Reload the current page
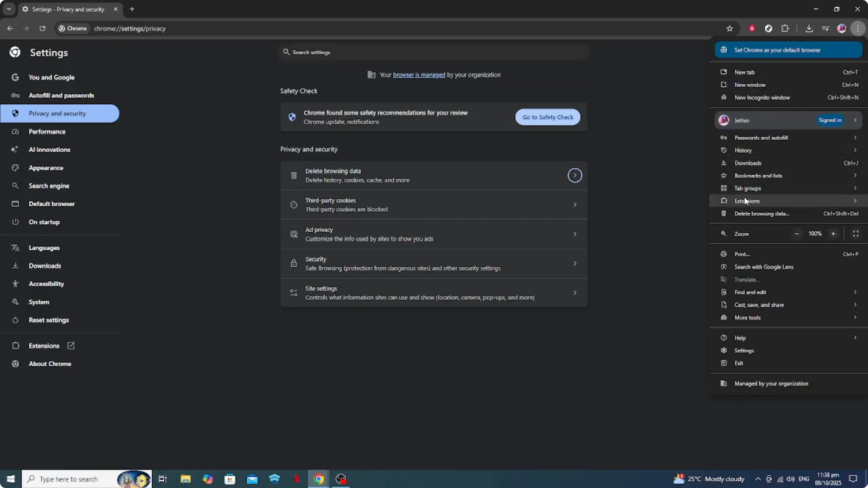The height and width of the screenshot is (488, 868). click(x=42, y=28)
